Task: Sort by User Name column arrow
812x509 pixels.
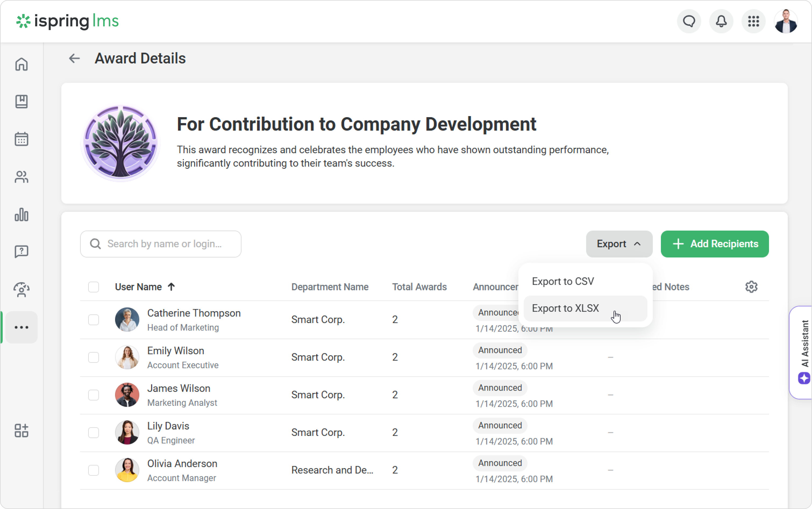Action: pyautogui.click(x=171, y=287)
